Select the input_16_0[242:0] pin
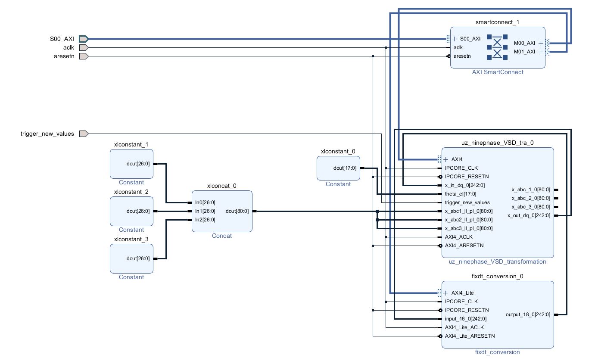Image resolution: width=595 pixels, height=364 pixels. click(465, 319)
